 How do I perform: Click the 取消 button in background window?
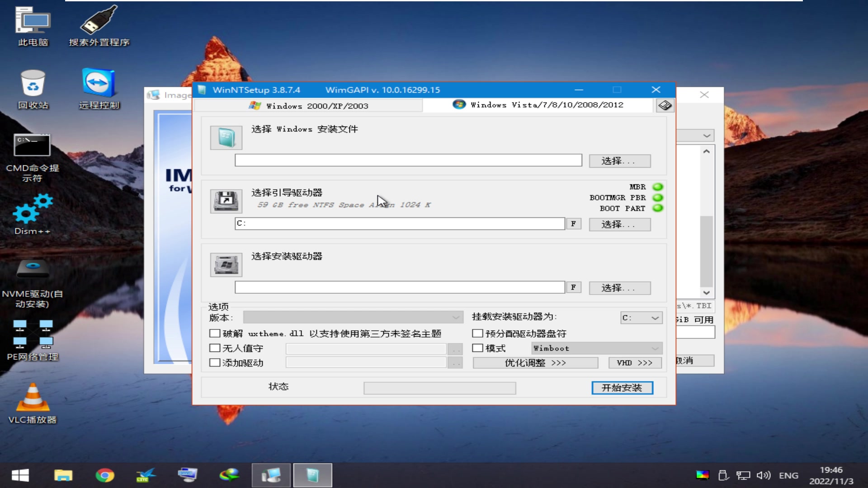click(x=695, y=361)
